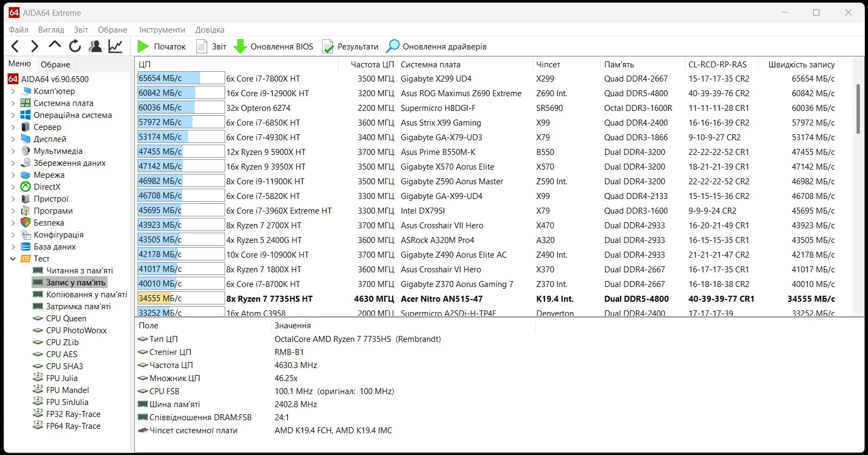Click the Чіпсет column header
The height and width of the screenshot is (455, 868).
[566, 64]
